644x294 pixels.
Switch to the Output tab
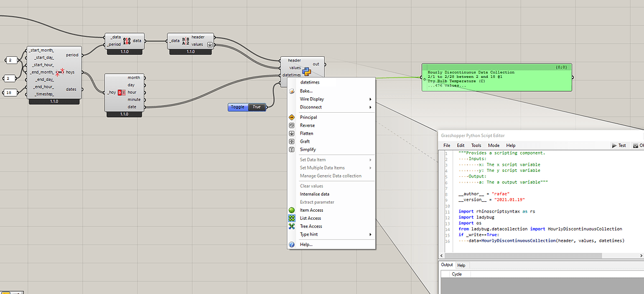[x=447, y=265]
